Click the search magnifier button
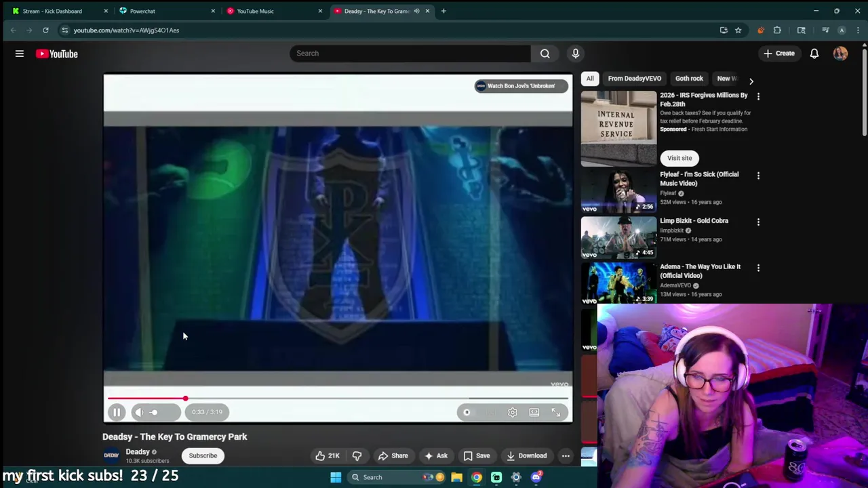Screen dimensions: 868x488 click(x=545, y=54)
